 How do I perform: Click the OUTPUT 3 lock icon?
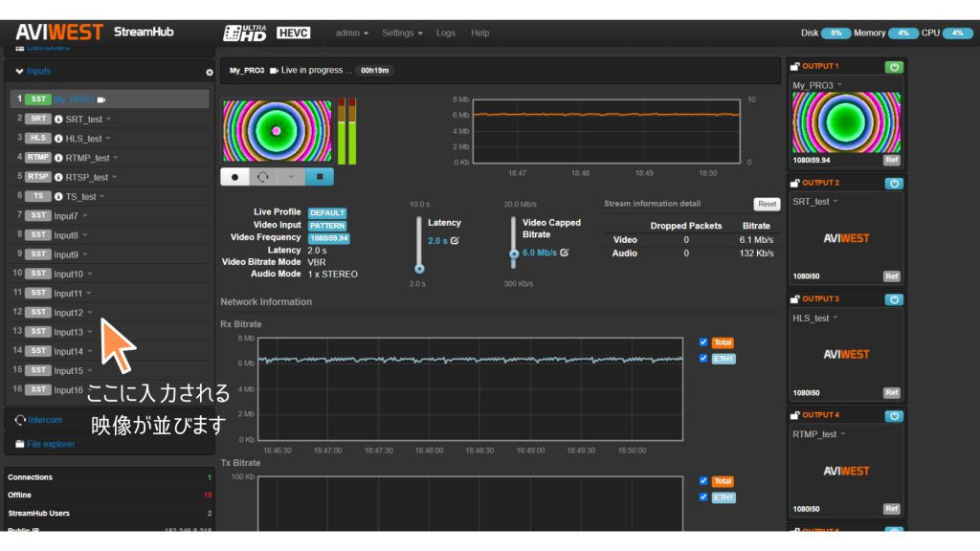[794, 299]
